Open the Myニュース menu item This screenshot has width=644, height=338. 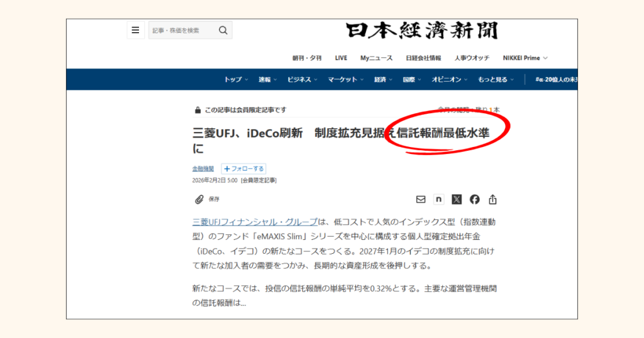(x=376, y=58)
